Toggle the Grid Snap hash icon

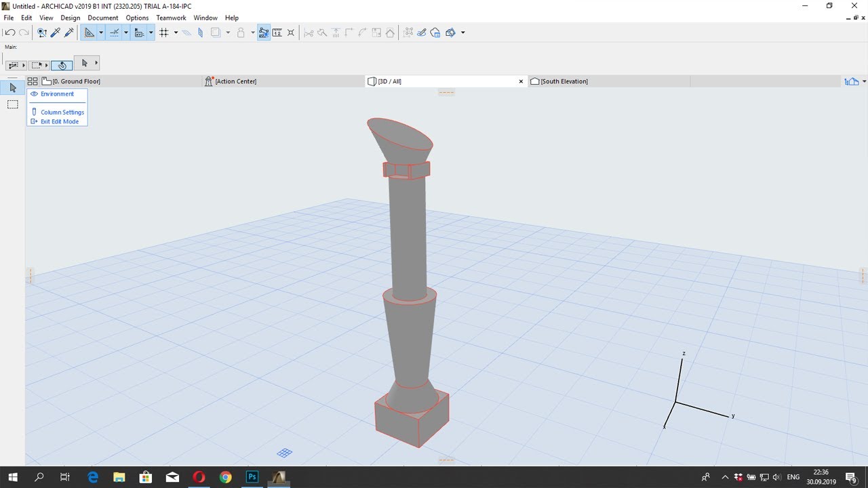(163, 33)
